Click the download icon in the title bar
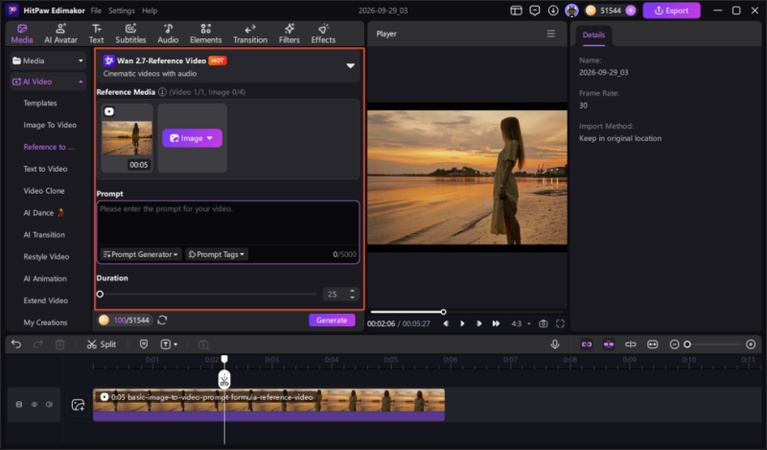The width and height of the screenshot is (767, 450). [x=553, y=10]
